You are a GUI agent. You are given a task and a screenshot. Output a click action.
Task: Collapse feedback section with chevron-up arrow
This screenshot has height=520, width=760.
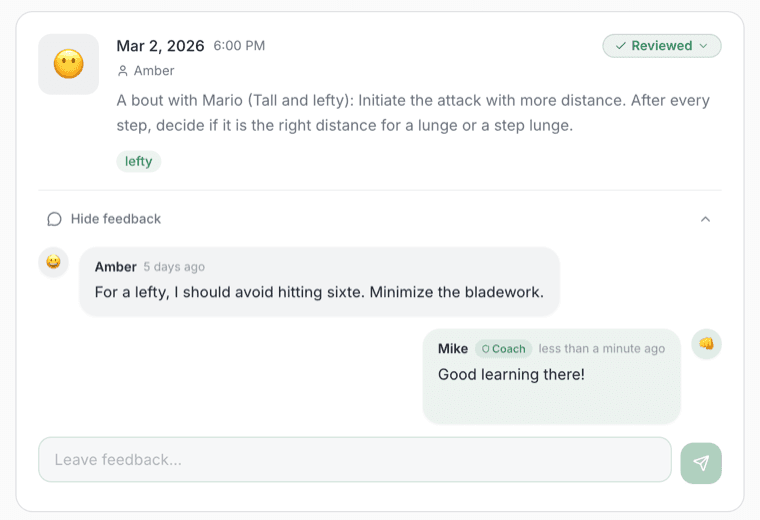[x=705, y=219]
